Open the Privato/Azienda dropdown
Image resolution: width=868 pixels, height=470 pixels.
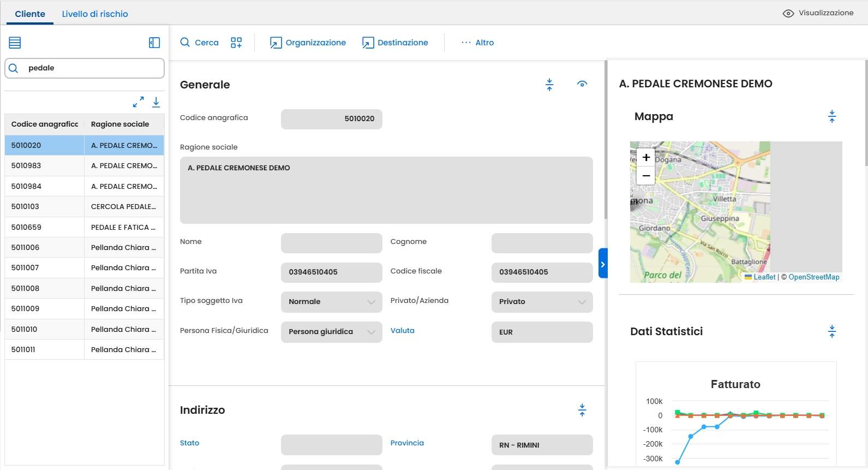click(542, 302)
